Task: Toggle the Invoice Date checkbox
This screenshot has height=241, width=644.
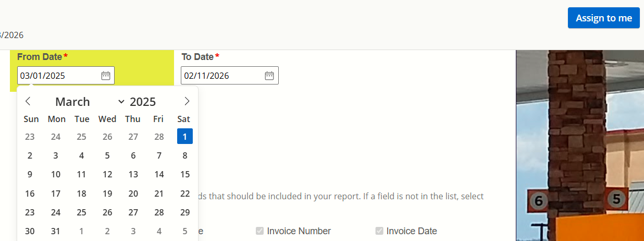Action: [379, 231]
